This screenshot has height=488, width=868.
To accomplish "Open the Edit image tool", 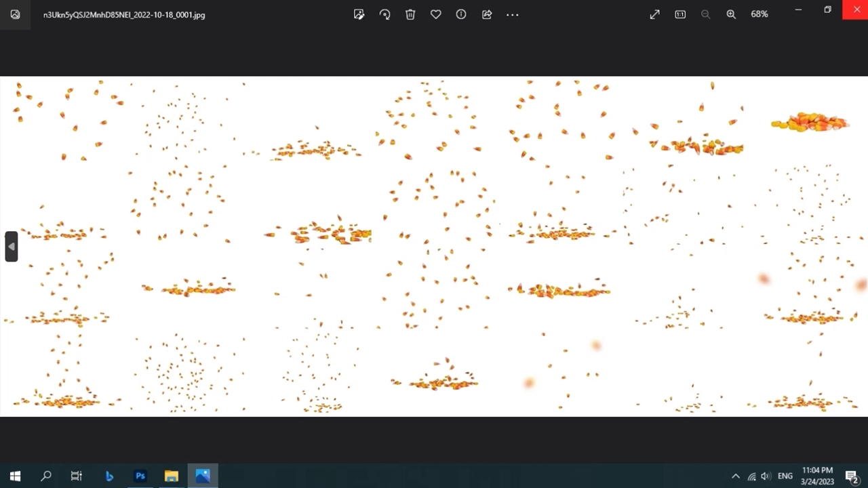I will point(359,14).
